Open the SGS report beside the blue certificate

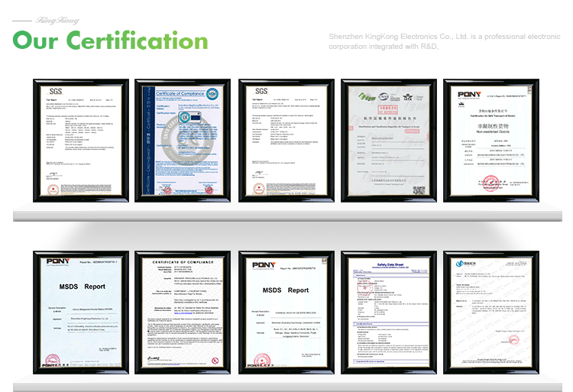tap(286, 141)
